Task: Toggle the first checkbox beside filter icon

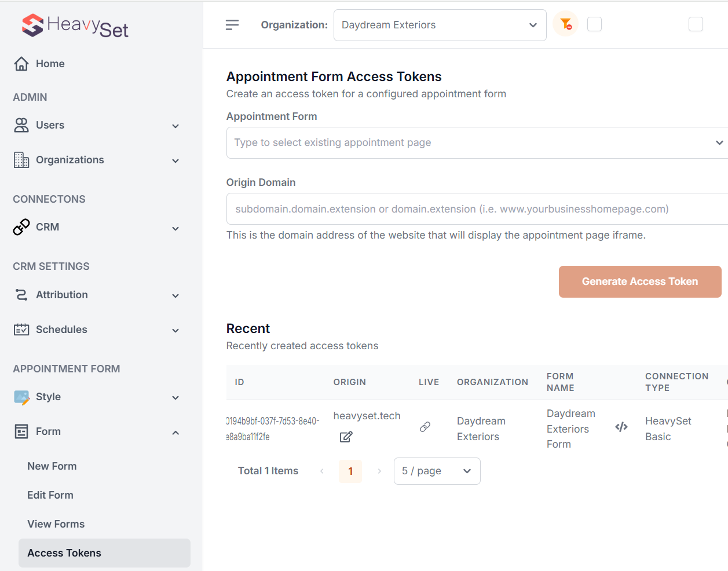Action: [594, 24]
